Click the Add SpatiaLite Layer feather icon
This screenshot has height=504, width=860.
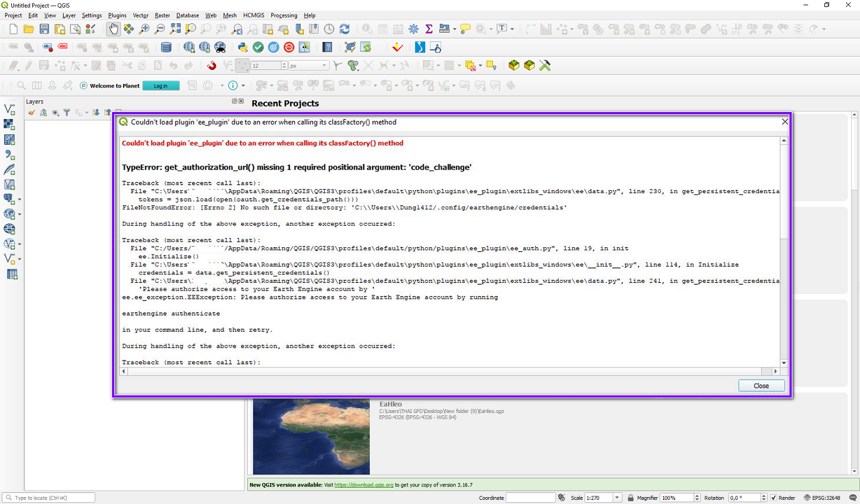pos(9,170)
